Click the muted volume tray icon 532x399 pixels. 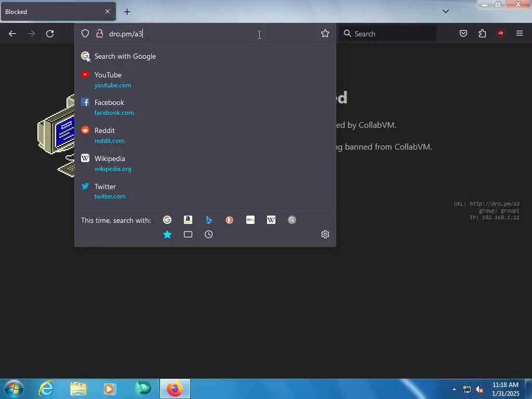(480, 390)
